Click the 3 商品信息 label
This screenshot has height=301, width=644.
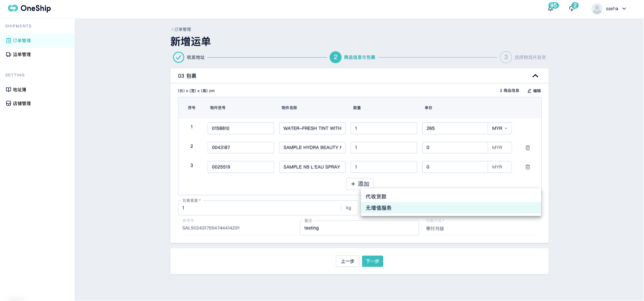click(509, 91)
